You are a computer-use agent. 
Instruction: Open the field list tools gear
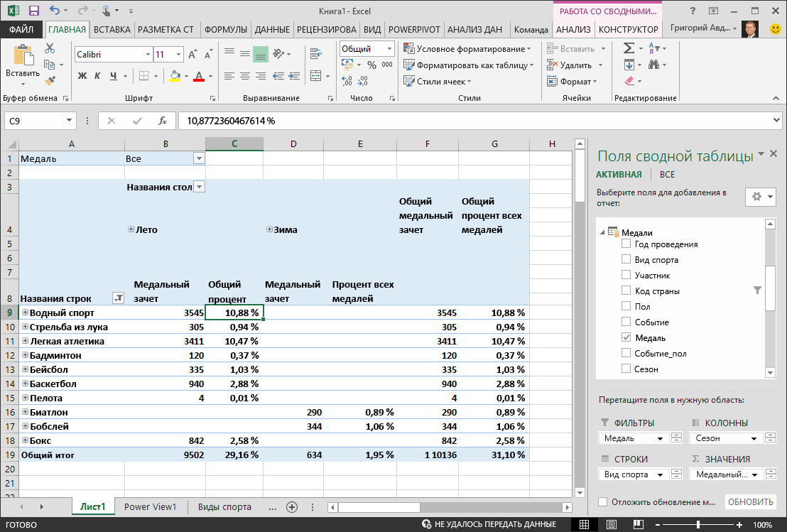(x=761, y=197)
